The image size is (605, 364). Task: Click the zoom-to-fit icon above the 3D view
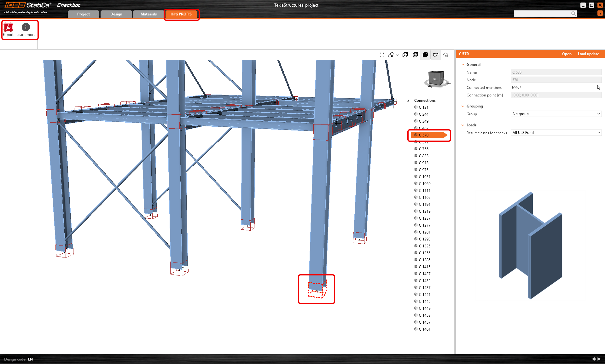pyautogui.click(x=382, y=55)
